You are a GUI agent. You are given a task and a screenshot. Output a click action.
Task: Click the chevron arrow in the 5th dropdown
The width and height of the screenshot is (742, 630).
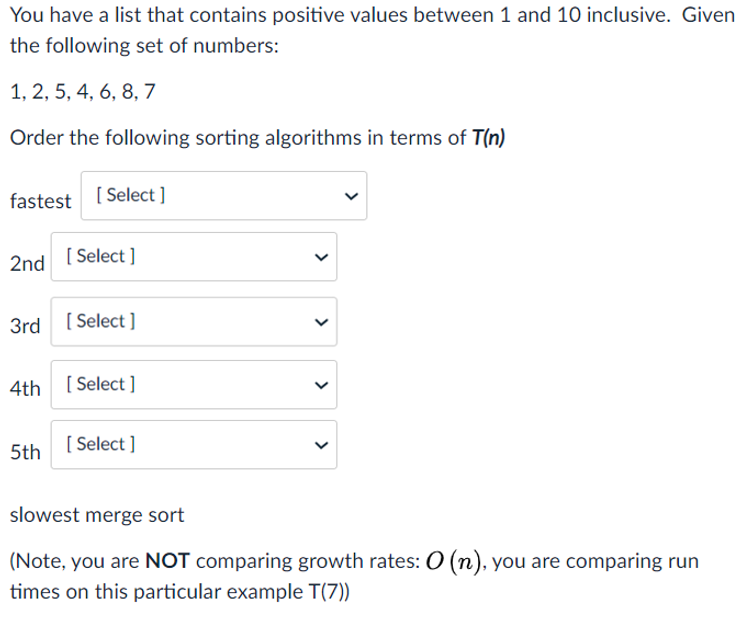pyautogui.click(x=321, y=445)
